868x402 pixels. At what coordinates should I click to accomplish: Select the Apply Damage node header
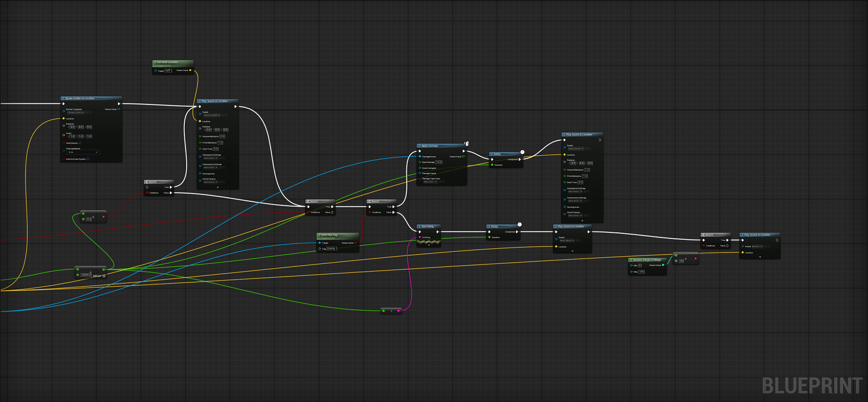click(441, 146)
